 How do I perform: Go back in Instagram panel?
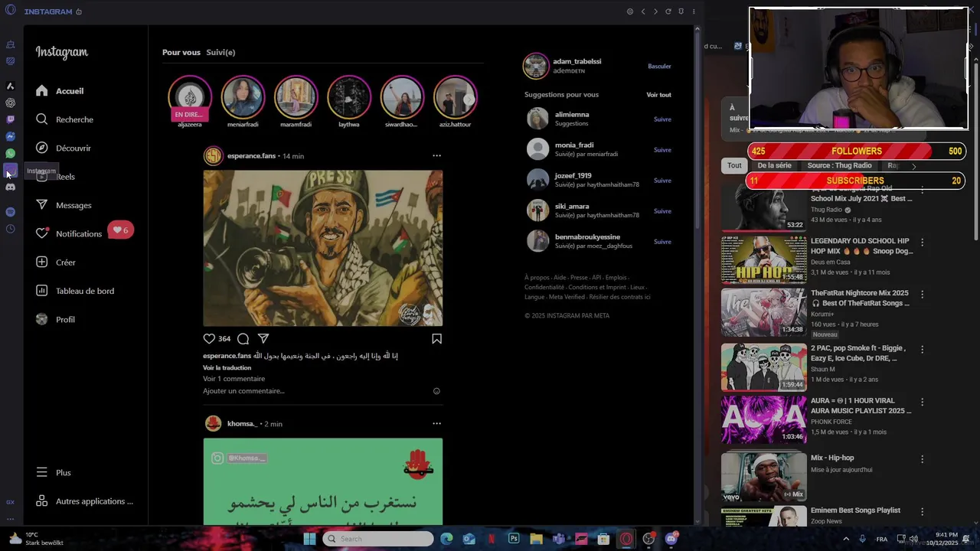[x=643, y=11]
